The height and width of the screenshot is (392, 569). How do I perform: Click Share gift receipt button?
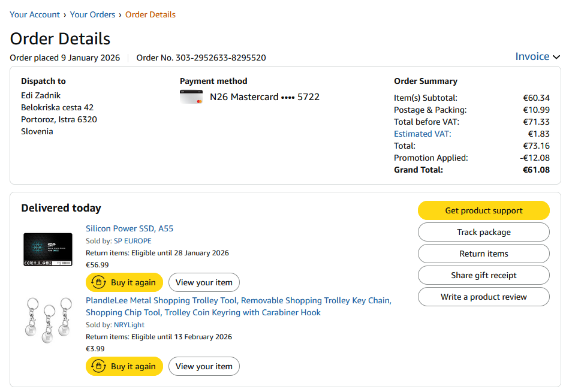(483, 275)
